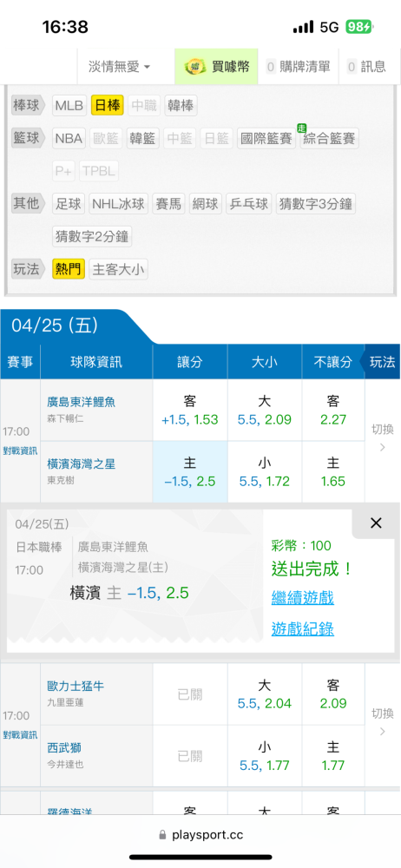Open the 遊戲紀錄 link
The width and height of the screenshot is (401, 868).
[x=302, y=628]
